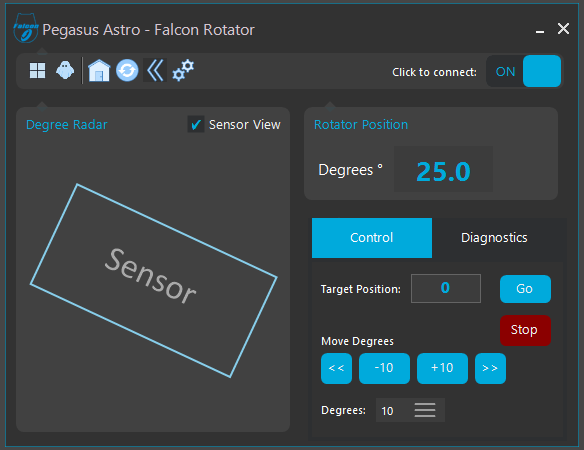Image resolution: width=584 pixels, height=450 pixels.
Task: Hit the red Stop button
Action: 525,330
